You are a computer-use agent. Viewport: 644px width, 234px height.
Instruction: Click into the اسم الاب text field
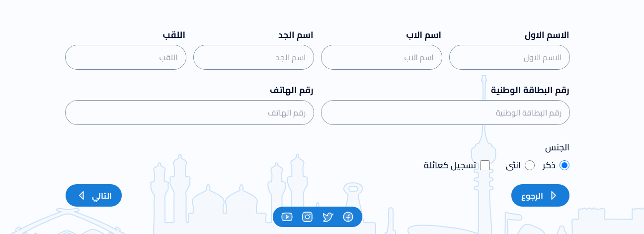pos(381,57)
